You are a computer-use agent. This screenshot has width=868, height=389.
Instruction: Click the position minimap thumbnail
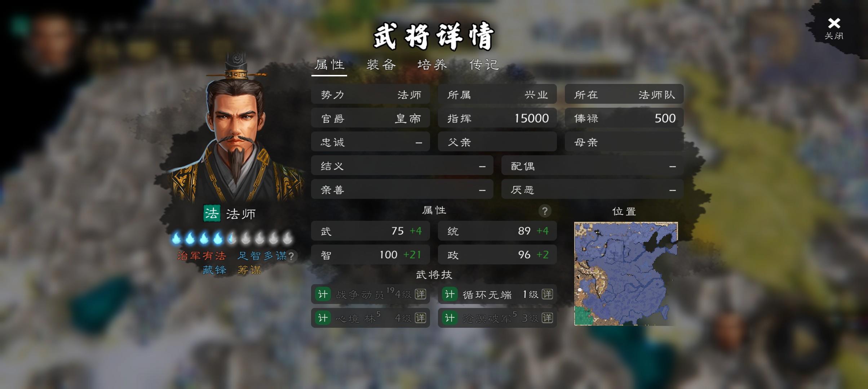pos(626,274)
